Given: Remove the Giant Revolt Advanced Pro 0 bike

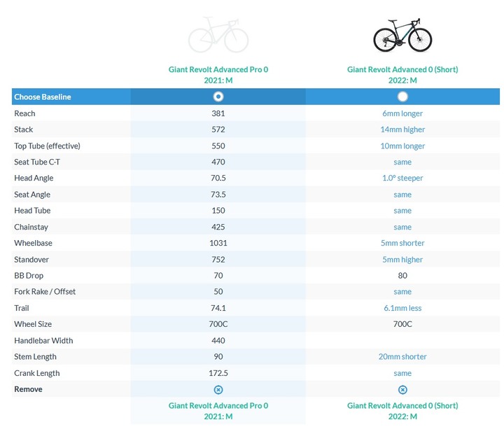Looking at the screenshot, I should click(x=218, y=390).
